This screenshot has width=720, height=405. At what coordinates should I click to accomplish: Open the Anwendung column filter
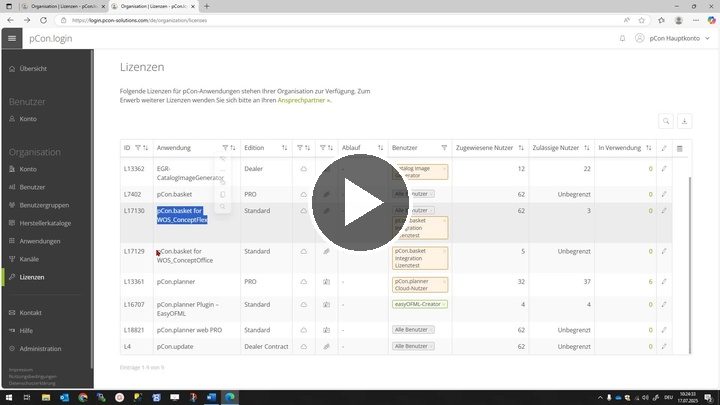point(225,148)
